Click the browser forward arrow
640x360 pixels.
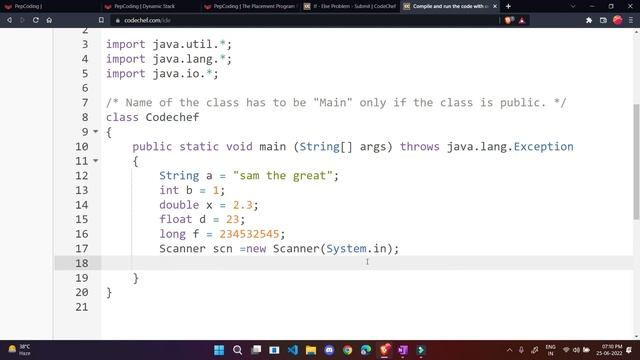coord(22,20)
